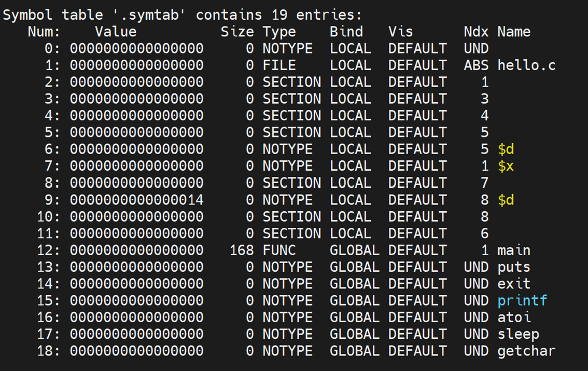Select the getchar symbol name
The height and width of the screenshot is (371, 588).
[x=526, y=351]
